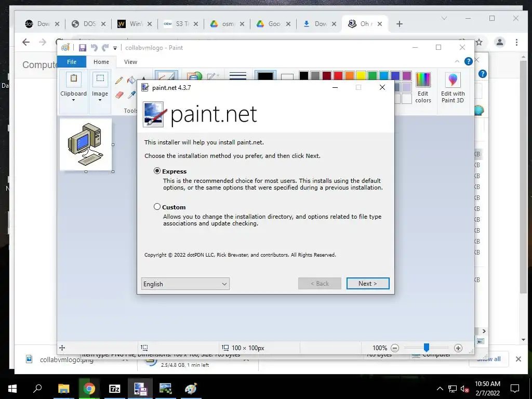Expand the Clipboard dropdown in Paint ribbon
This screenshot has width=532, height=399.
73,97
